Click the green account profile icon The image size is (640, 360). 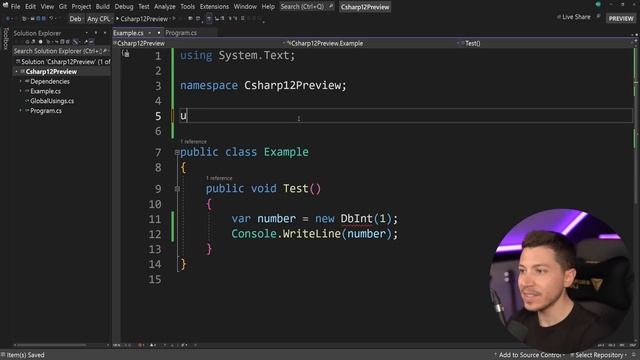[x=598, y=4]
